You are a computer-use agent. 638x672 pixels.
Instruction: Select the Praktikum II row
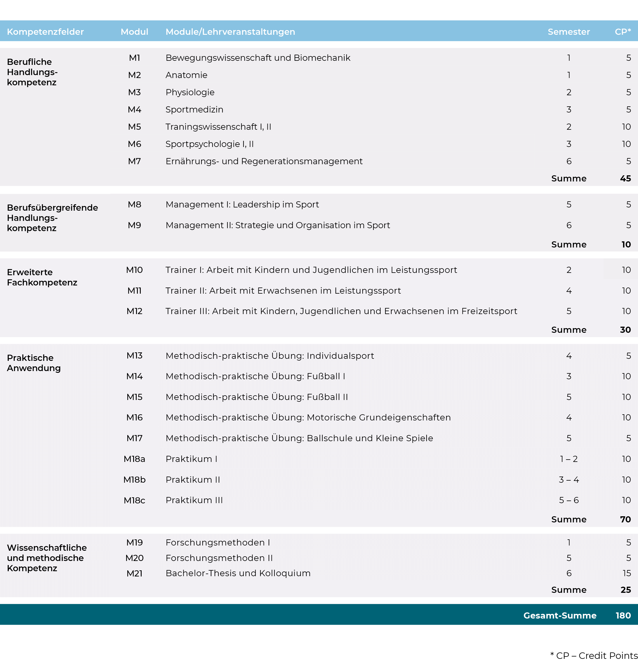pyautogui.click(x=193, y=479)
